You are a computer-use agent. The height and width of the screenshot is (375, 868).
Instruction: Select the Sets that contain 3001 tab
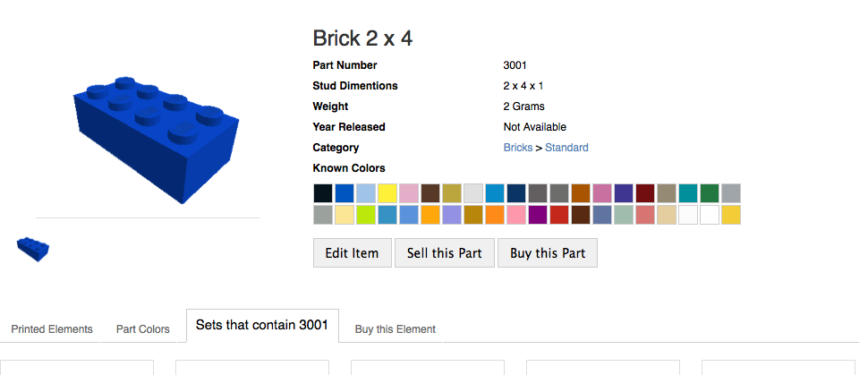point(262,325)
